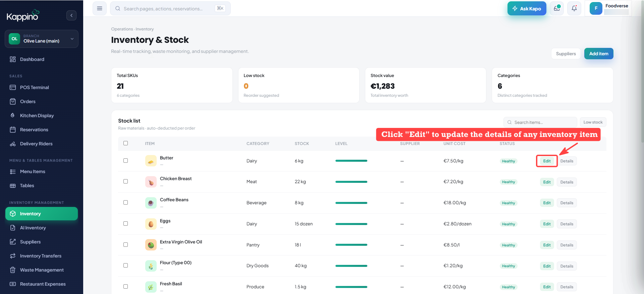Check the Flour (Type 00) row checkbox

(x=126, y=266)
